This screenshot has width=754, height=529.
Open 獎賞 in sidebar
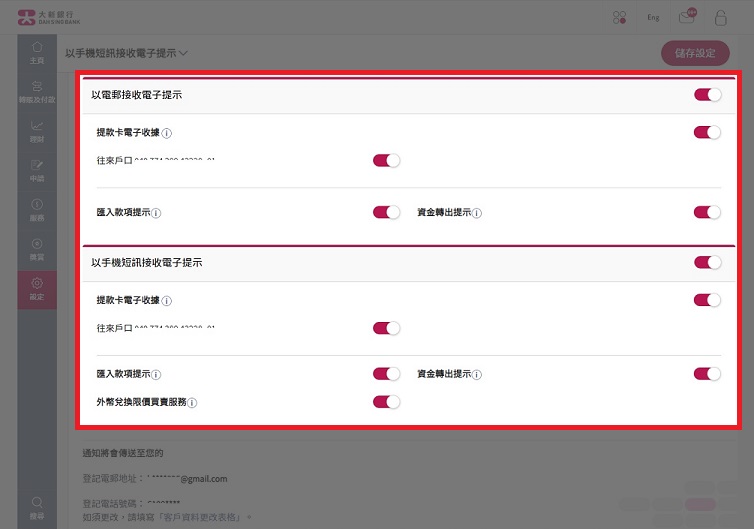(x=37, y=250)
